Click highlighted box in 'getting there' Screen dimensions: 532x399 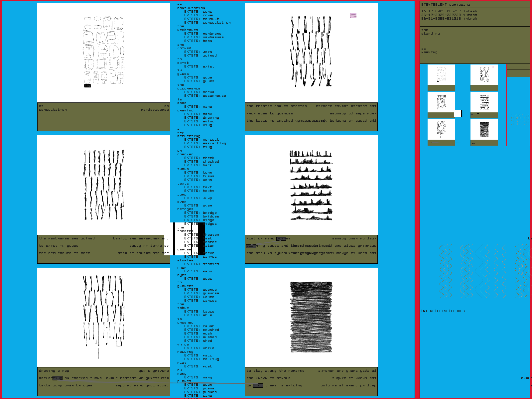tap(258, 385)
